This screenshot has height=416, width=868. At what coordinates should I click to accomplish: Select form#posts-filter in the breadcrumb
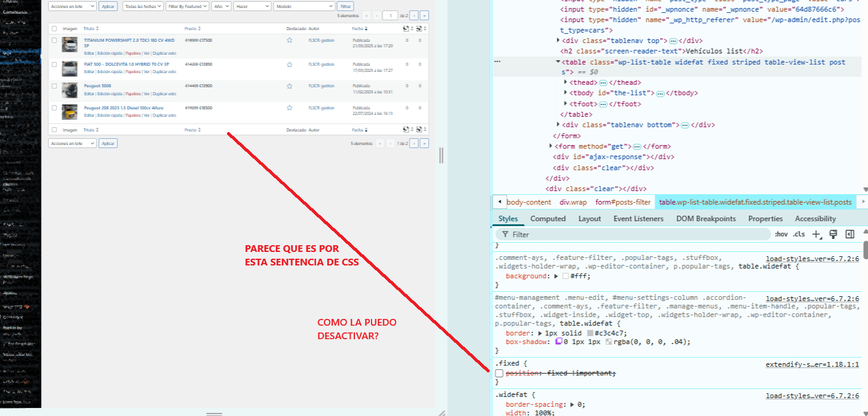(x=623, y=202)
